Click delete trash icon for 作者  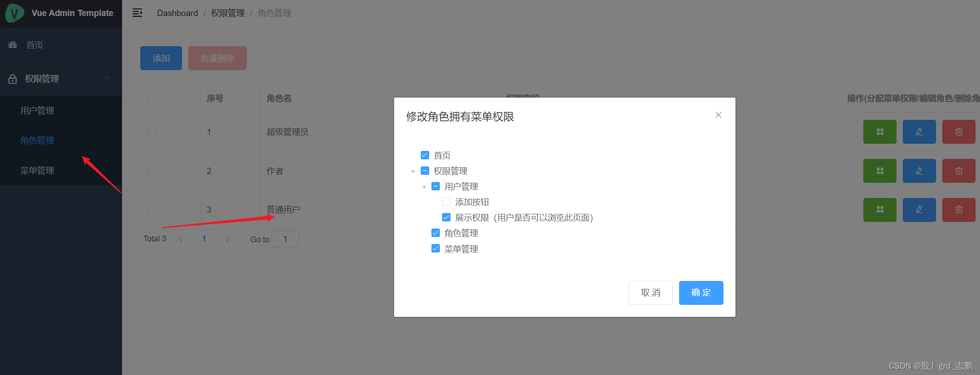coord(959,171)
